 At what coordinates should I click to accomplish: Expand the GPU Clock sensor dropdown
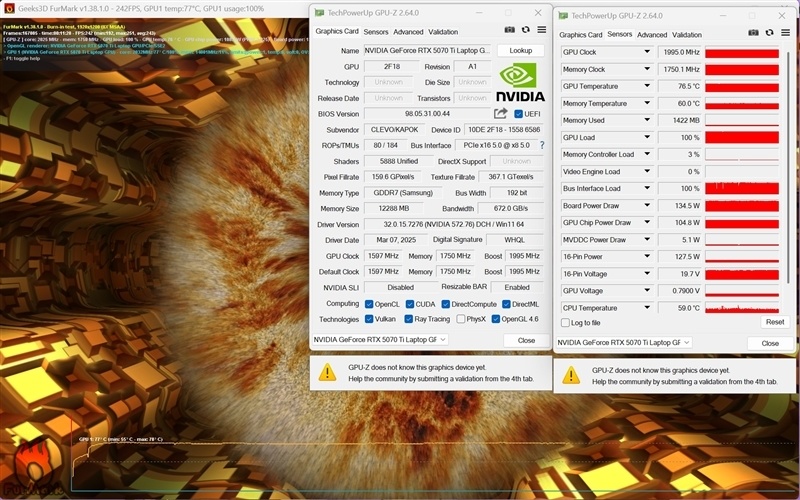point(647,52)
